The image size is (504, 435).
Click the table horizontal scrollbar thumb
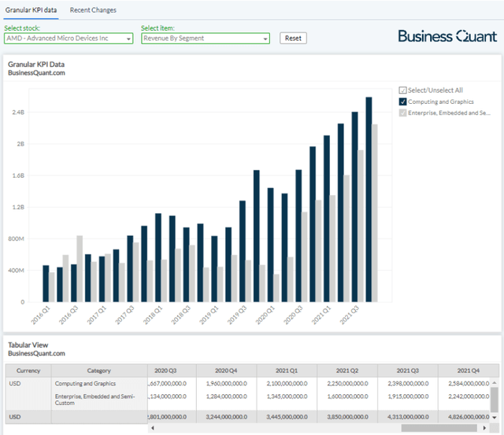(x=438, y=429)
